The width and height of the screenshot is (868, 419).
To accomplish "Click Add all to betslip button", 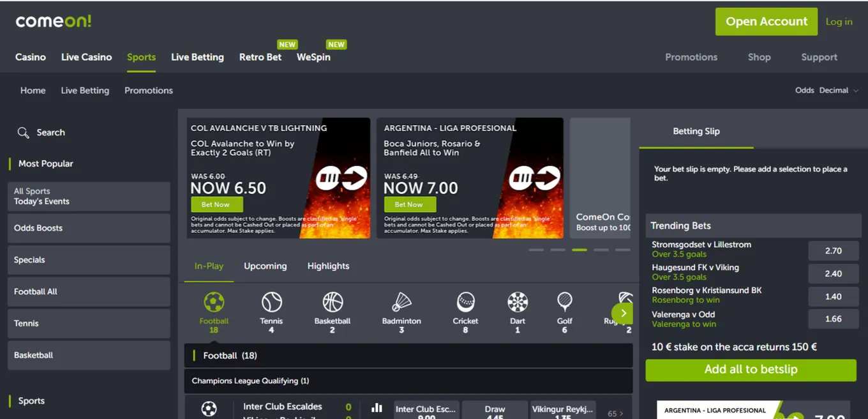I will 751,370.
